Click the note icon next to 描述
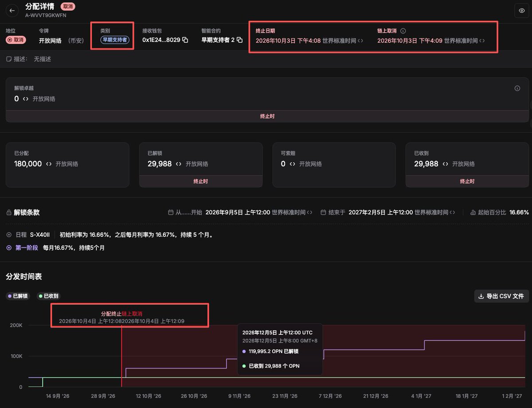This screenshot has width=532, height=408. pos(9,59)
